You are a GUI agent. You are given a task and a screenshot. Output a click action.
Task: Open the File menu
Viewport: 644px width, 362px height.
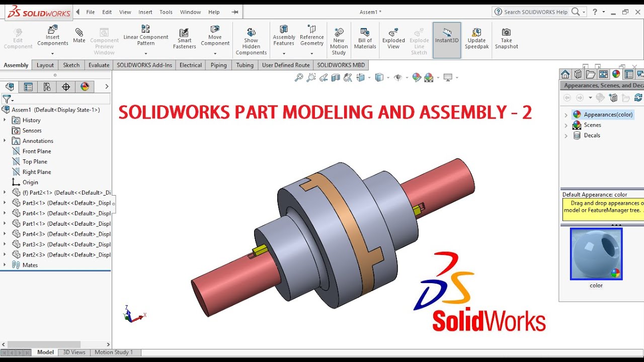pos(91,12)
